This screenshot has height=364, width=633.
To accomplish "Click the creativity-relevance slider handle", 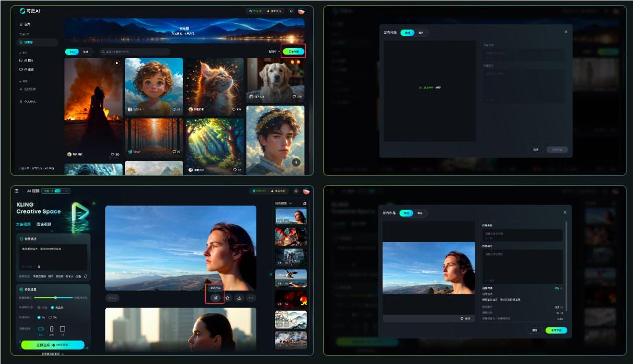I will pyautogui.click(x=55, y=297).
